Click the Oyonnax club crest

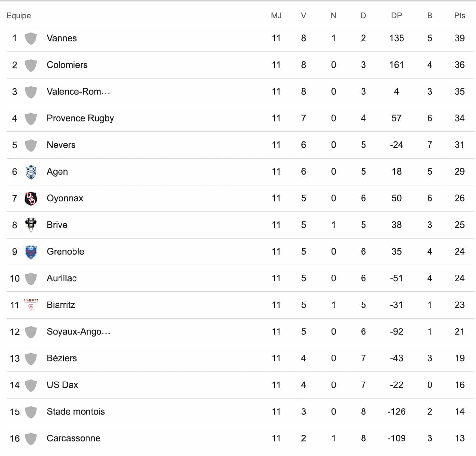point(31,198)
